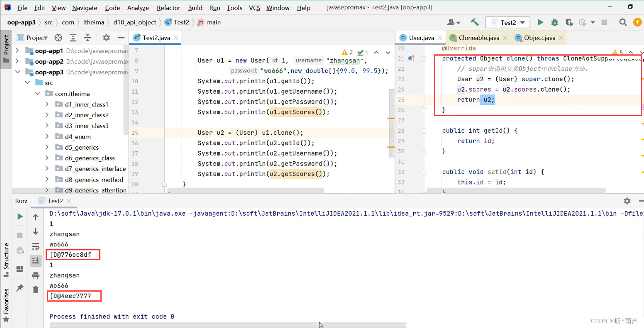Run Test2 with coverage icon
This screenshot has height=328, width=644.
(569, 22)
